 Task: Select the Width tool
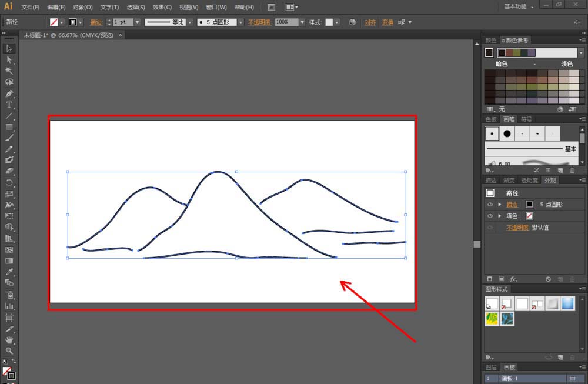click(x=9, y=205)
